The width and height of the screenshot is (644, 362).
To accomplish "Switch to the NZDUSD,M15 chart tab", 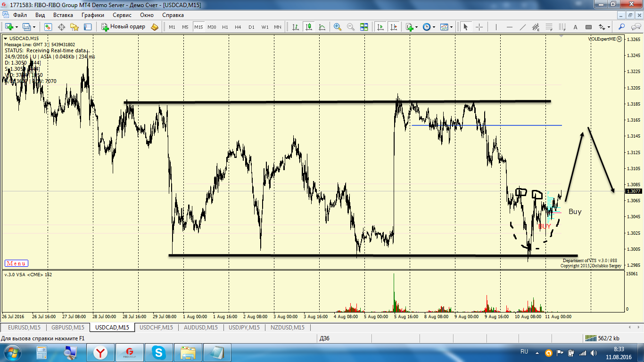I will (288, 328).
